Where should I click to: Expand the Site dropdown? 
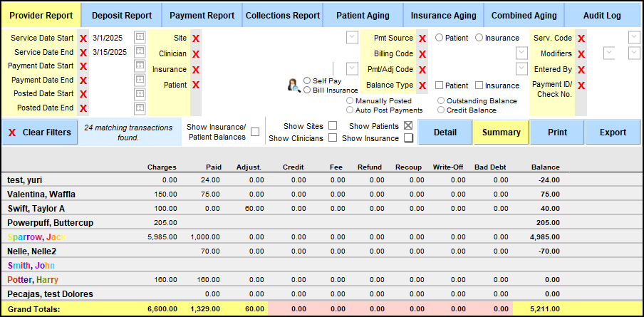point(353,37)
